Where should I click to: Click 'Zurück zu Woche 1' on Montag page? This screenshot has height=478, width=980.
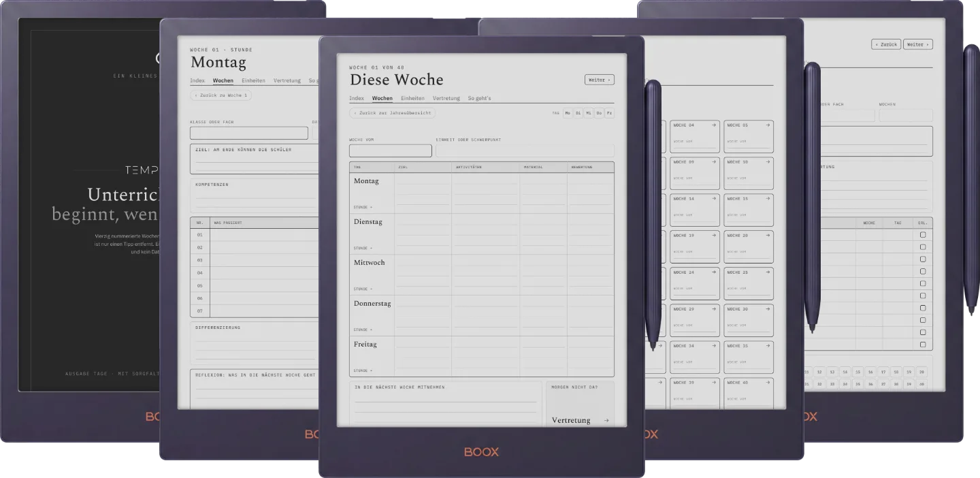[221, 95]
